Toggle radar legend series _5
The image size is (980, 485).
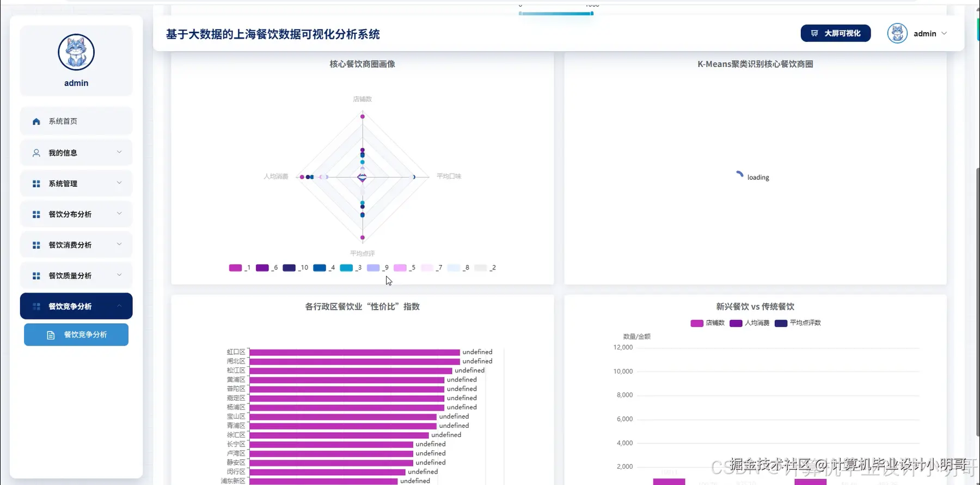[405, 268]
